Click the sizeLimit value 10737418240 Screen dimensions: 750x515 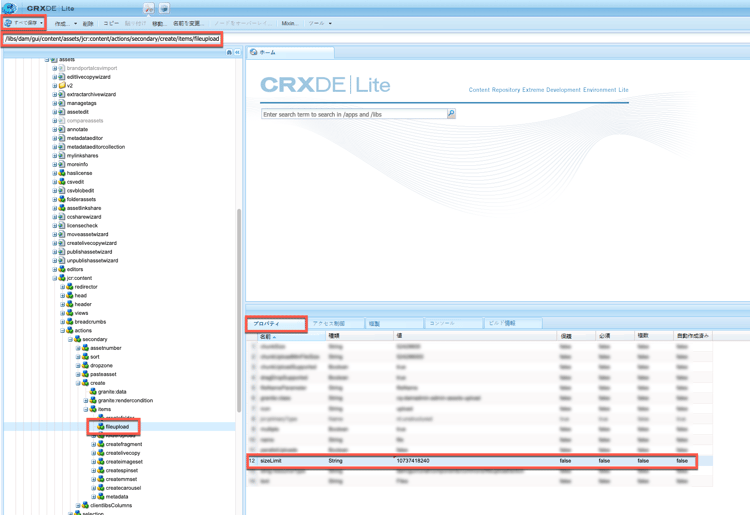tap(413, 461)
